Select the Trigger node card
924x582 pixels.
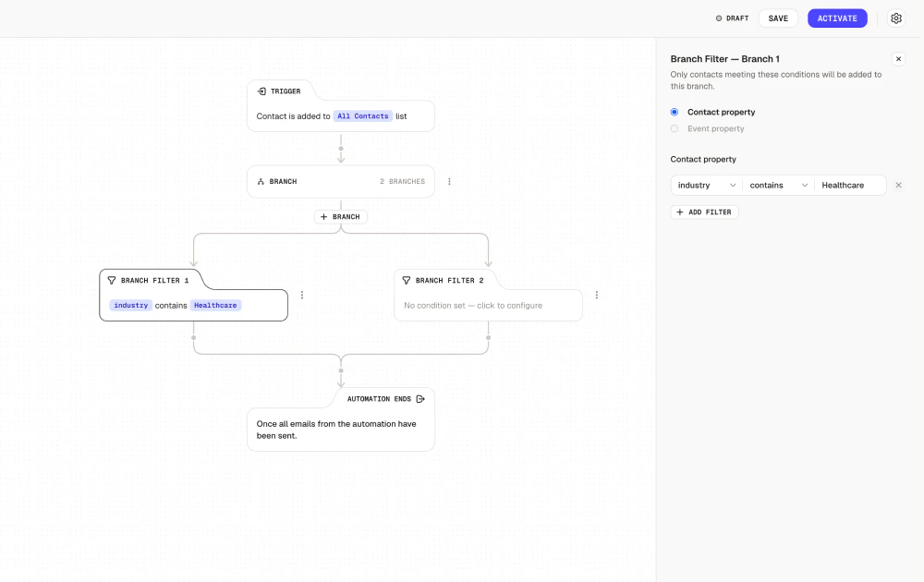pyautogui.click(x=341, y=106)
